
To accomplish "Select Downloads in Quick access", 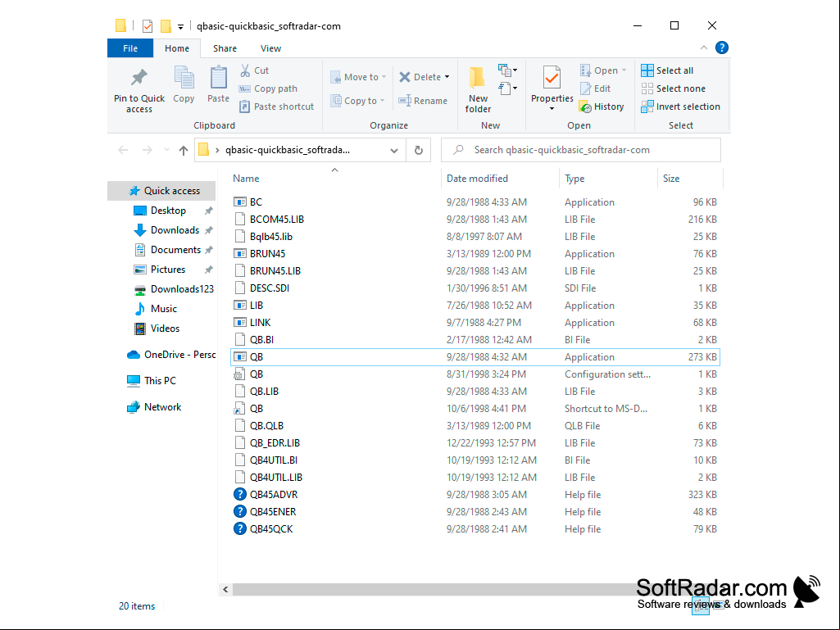I will 175,230.
